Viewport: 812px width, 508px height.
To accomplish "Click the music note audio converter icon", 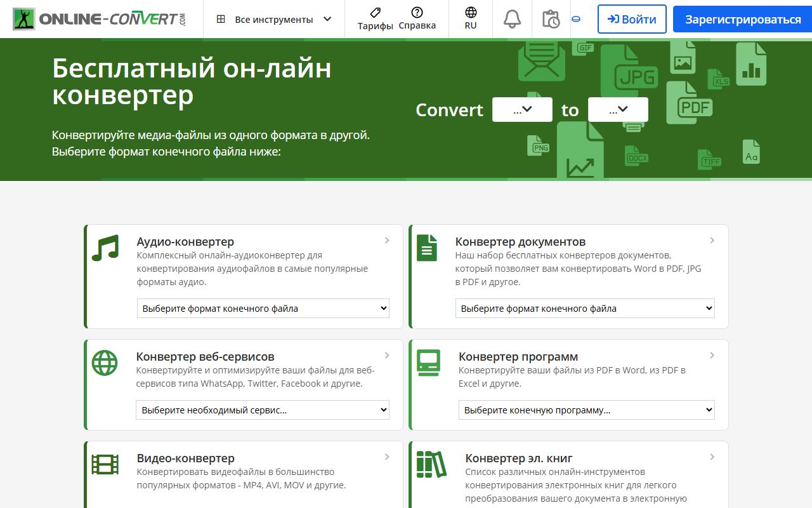I will coord(105,248).
